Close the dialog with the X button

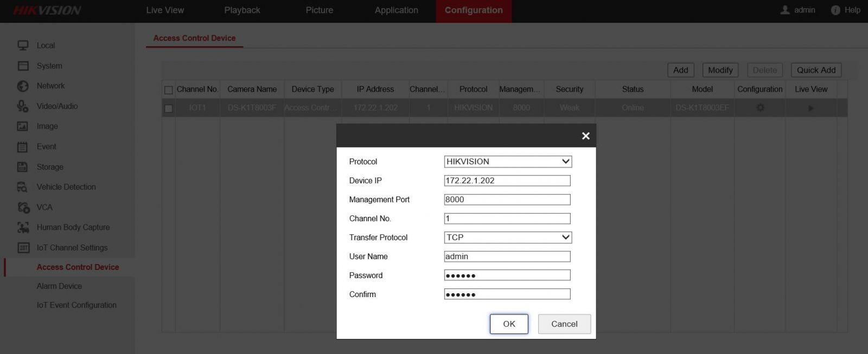[x=585, y=136]
